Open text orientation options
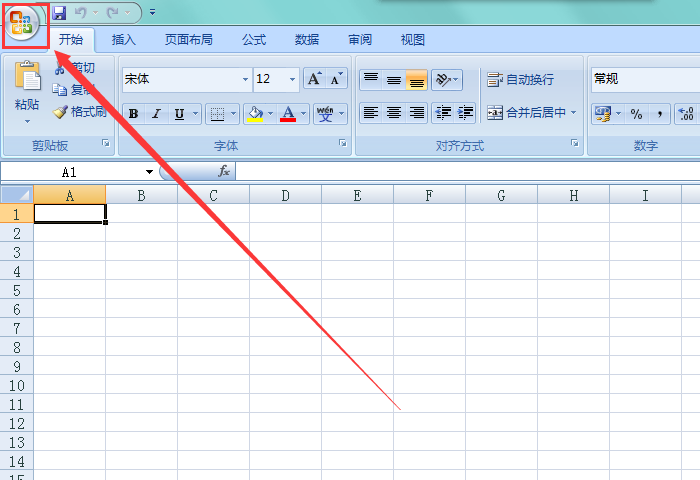This screenshot has width=700, height=480. pos(447,80)
